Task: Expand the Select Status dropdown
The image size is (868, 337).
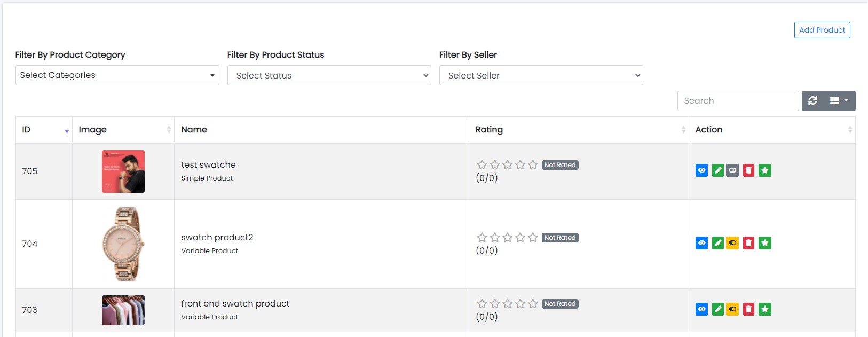Action: tap(329, 75)
